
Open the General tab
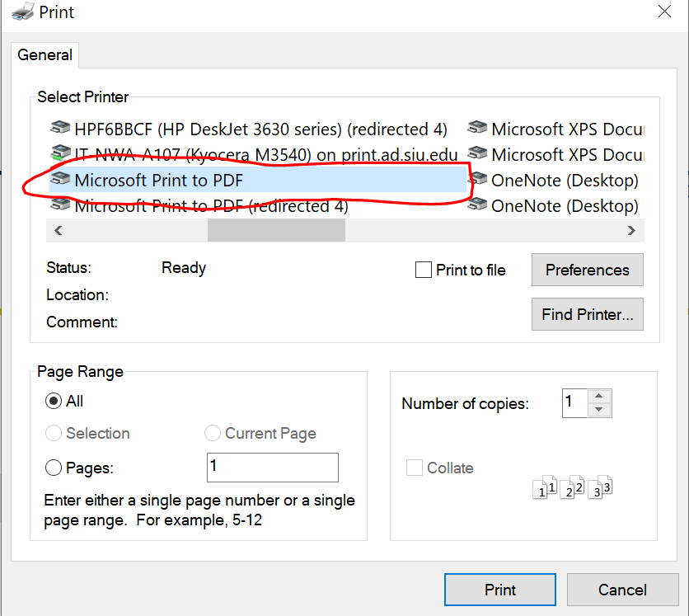(45, 55)
